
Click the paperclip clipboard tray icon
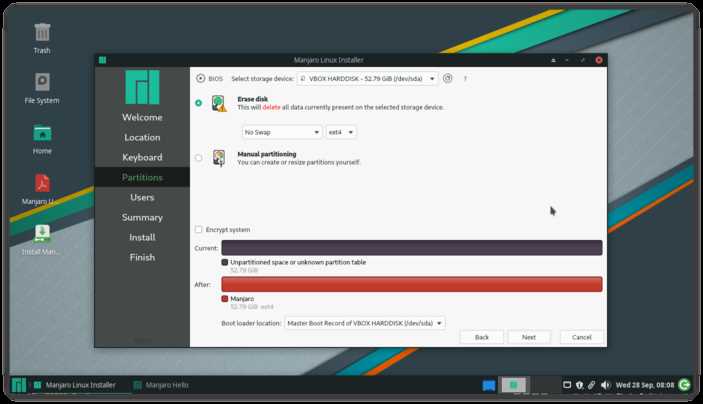[x=592, y=385]
